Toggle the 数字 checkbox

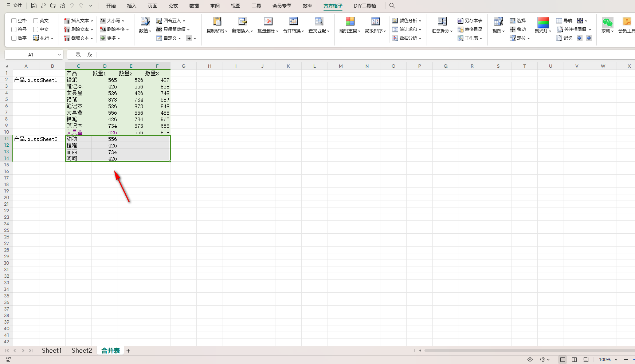14,38
